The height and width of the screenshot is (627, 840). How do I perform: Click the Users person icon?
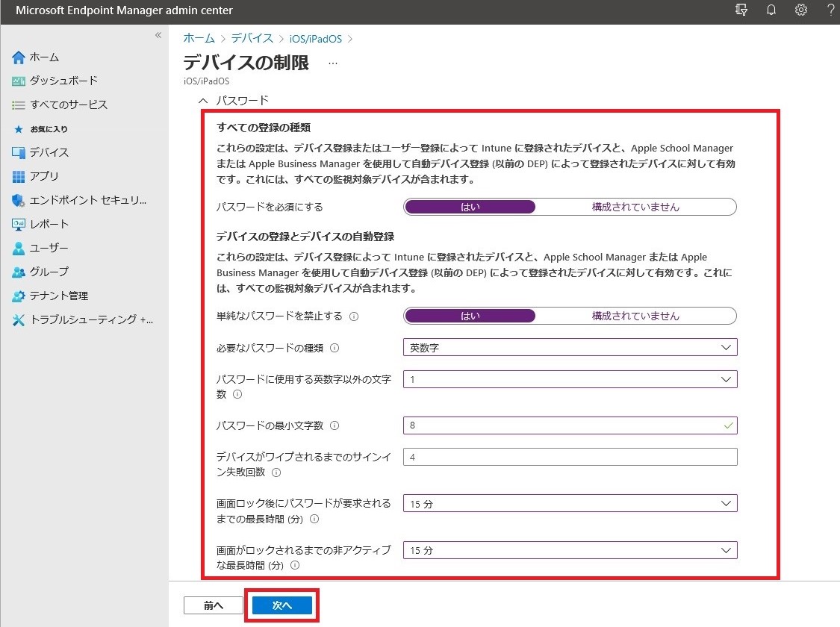(x=18, y=248)
